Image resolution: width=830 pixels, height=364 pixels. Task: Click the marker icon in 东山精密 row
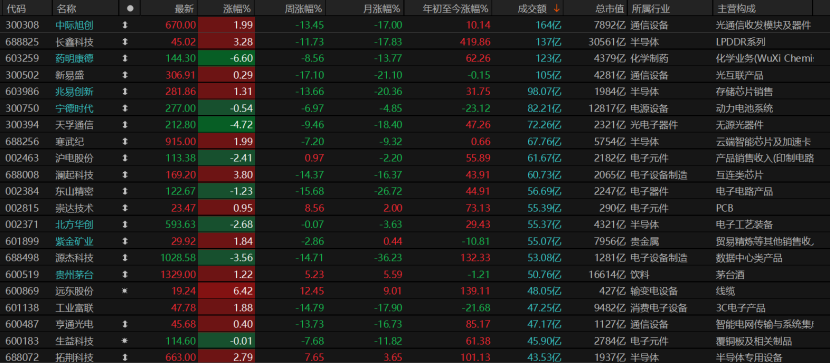click(x=125, y=192)
